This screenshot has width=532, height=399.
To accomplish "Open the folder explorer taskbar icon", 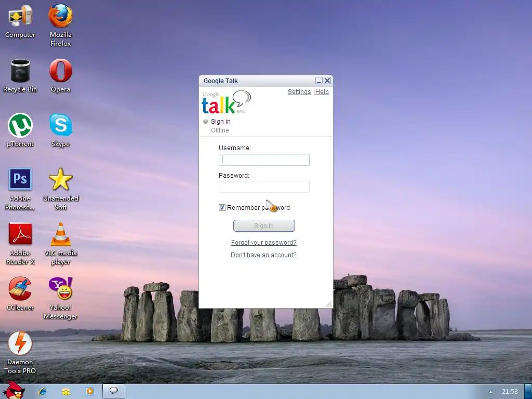I will (x=66, y=392).
